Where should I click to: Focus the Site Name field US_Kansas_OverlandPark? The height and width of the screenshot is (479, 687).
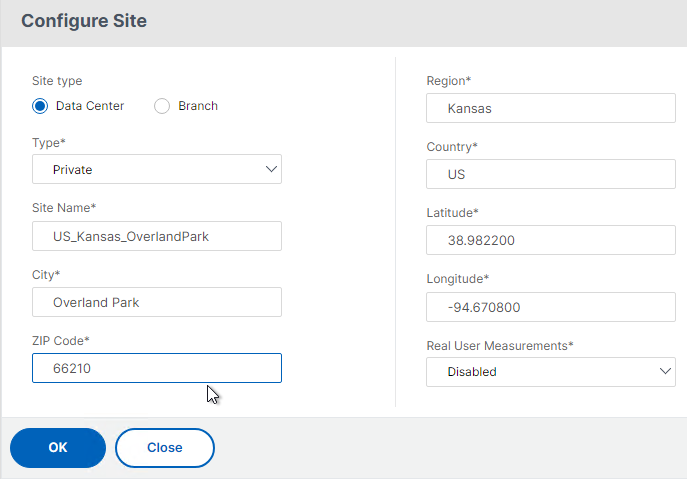pos(157,236)
